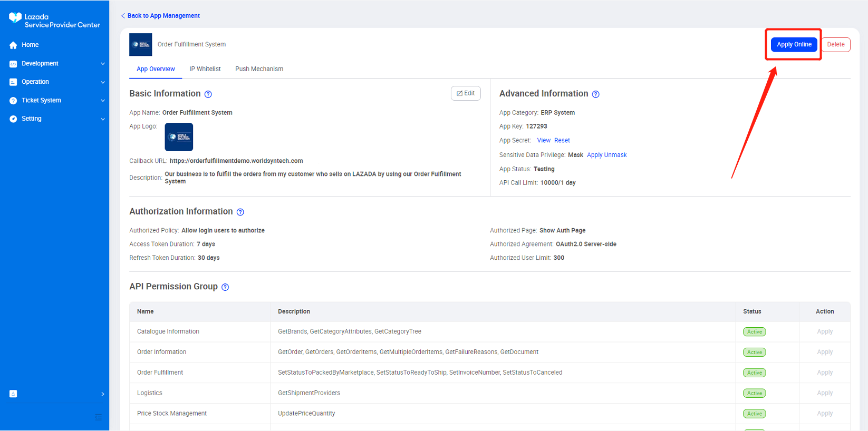Click "Allow login users to authorize" policy text
868x431 pixels.
pos(223,231)
